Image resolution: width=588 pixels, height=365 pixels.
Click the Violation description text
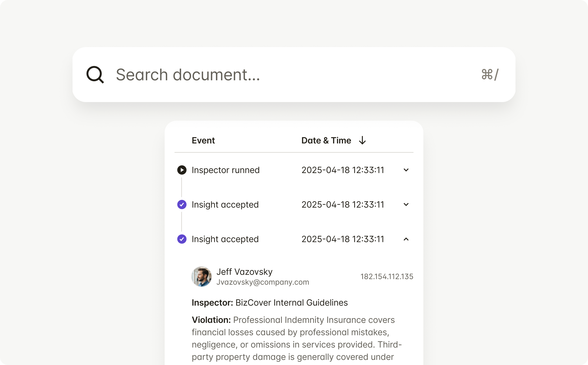coord(297,339)
